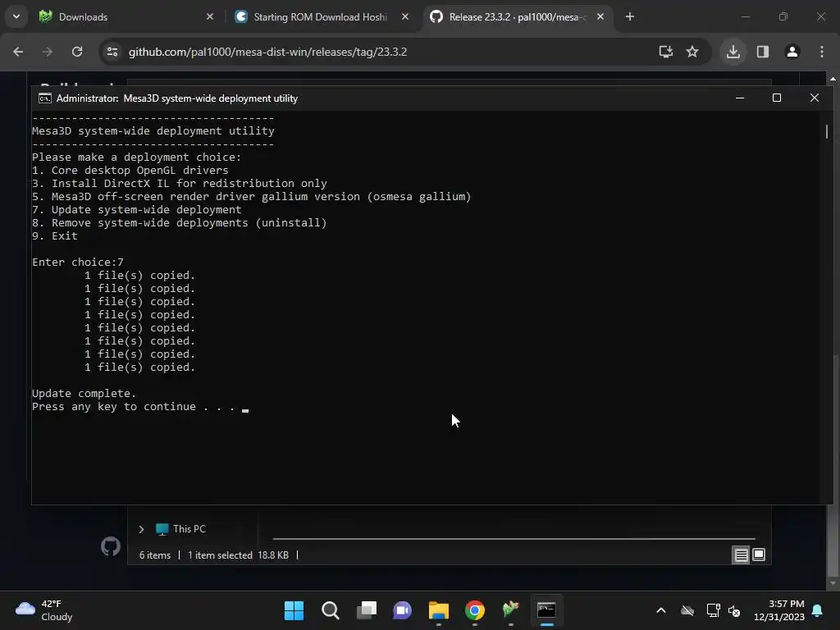Toggle Chrome side panel
Viewport: 840px width, 630px height.
[x=763, y=52]
